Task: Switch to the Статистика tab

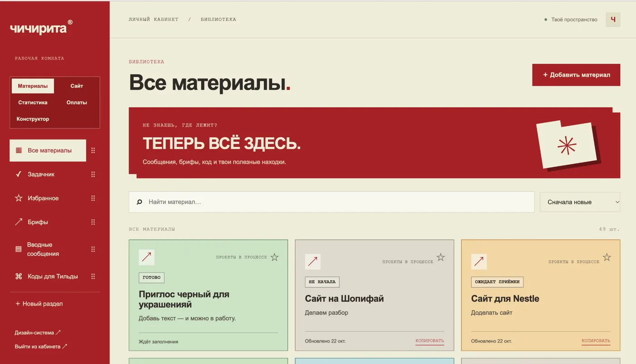Action: tap(33, 103)
